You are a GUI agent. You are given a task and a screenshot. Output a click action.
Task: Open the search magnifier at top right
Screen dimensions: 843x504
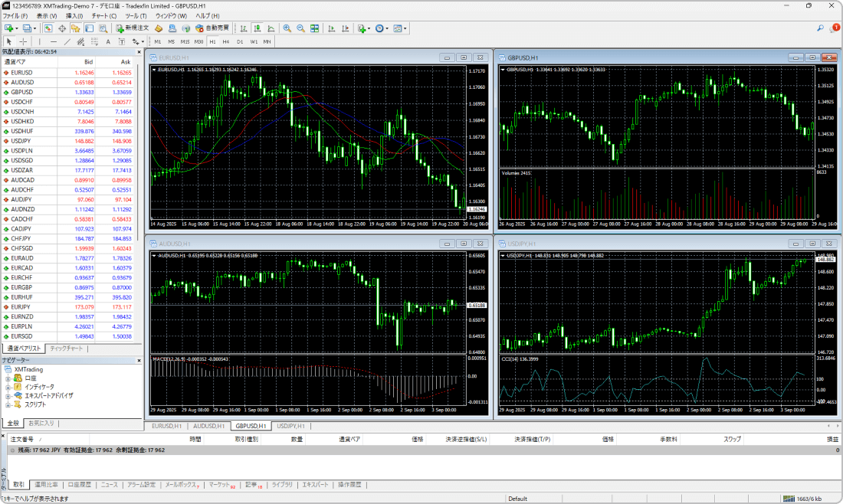coord(821,28)
